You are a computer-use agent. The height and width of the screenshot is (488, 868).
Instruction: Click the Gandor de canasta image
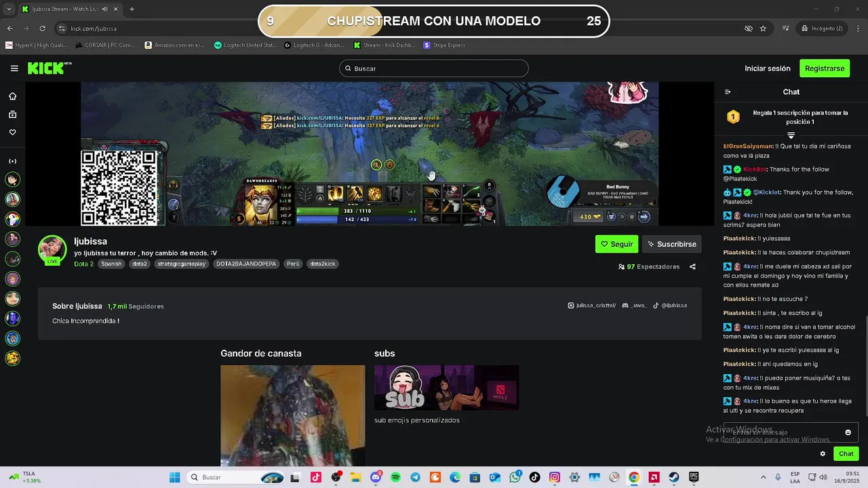292,415
